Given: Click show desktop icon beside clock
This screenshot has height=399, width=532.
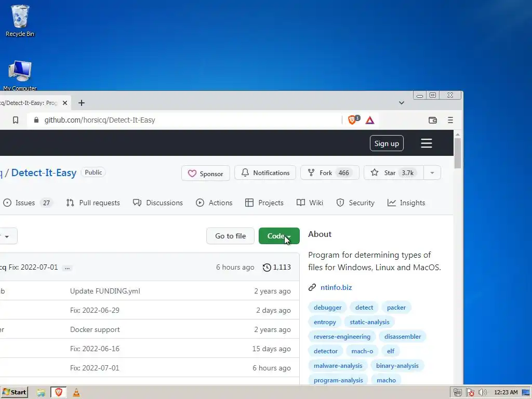Looking at the screenshot, I should (526, 393).
